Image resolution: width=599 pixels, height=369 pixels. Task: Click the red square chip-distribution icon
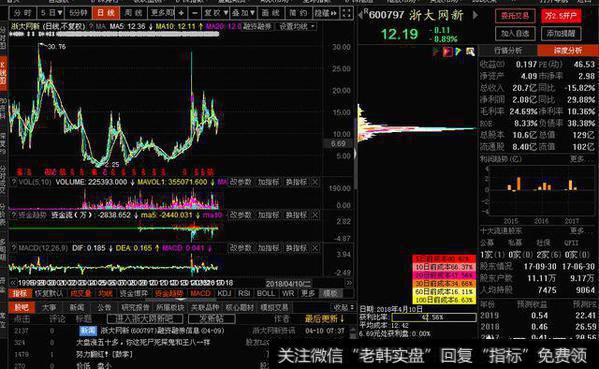pos(447,52)
